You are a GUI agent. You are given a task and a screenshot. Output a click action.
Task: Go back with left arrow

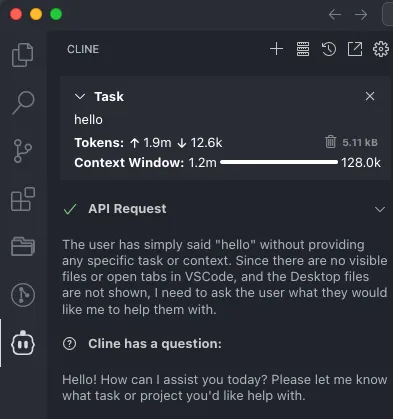click(335, 14)
